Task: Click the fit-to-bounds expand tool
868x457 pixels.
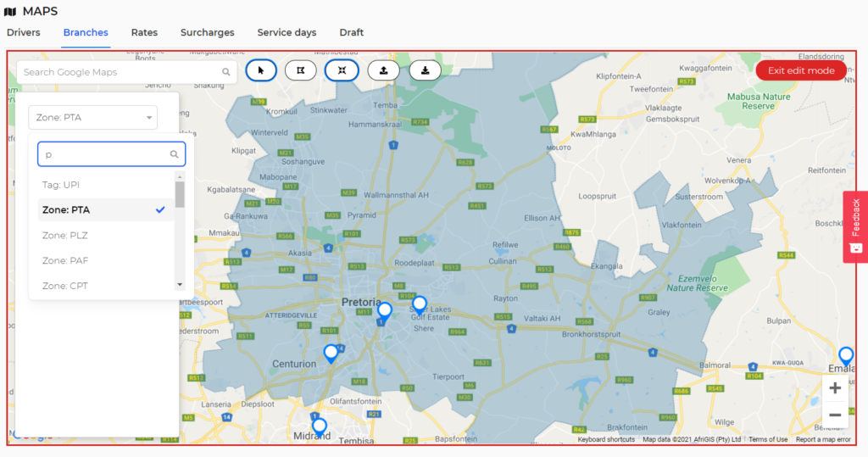Action: pyautogui.click(x=342, y=70)
